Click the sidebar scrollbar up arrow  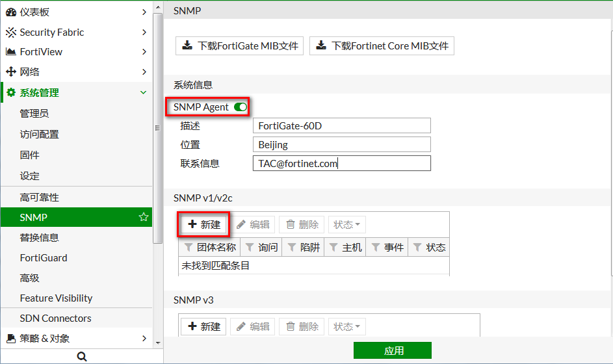(158, 7)
